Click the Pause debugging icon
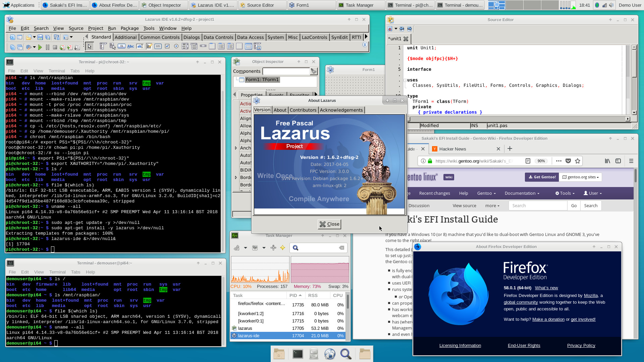Image resolution: width=644 pixels, height=362 pixels. click(47, 47)
